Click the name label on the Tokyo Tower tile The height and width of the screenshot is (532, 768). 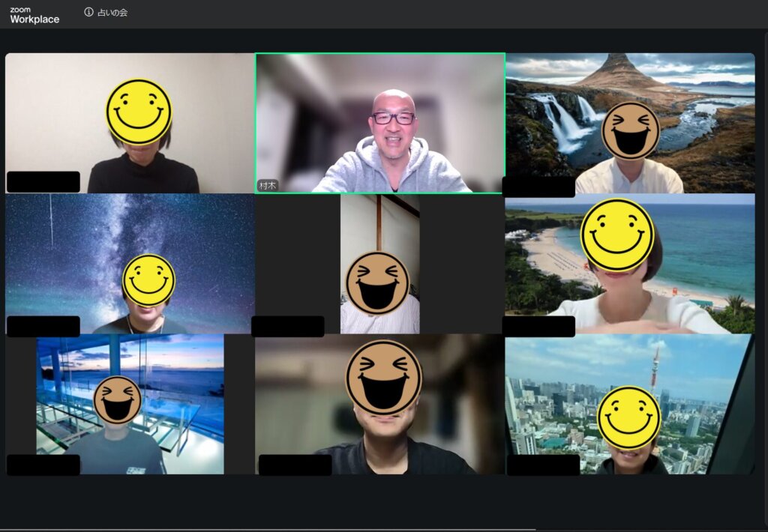[543, 465]
